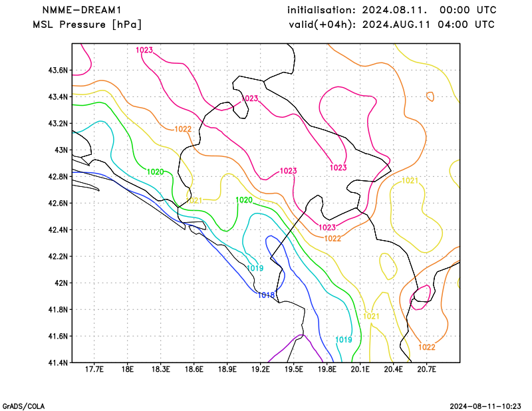532x411 pixels.
Task: Click the GrADS/COLA credit text
Action: pyautogui.click(x=23, y=406)
